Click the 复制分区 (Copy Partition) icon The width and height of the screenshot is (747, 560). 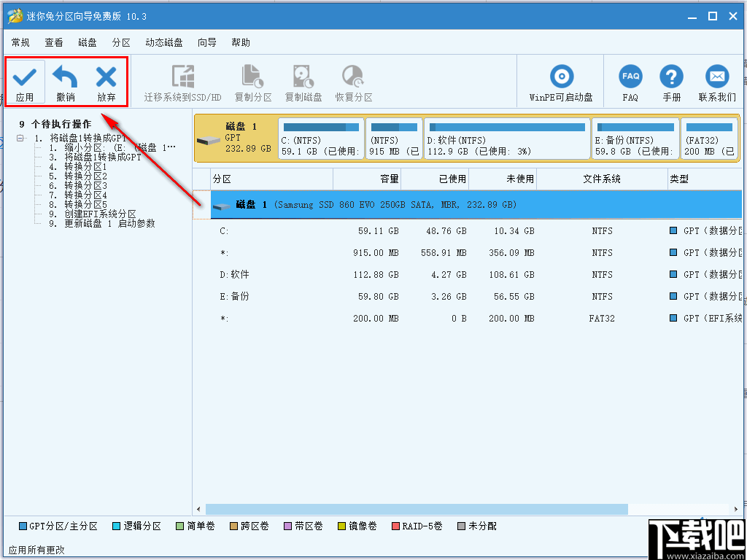(x=252, y=80)
